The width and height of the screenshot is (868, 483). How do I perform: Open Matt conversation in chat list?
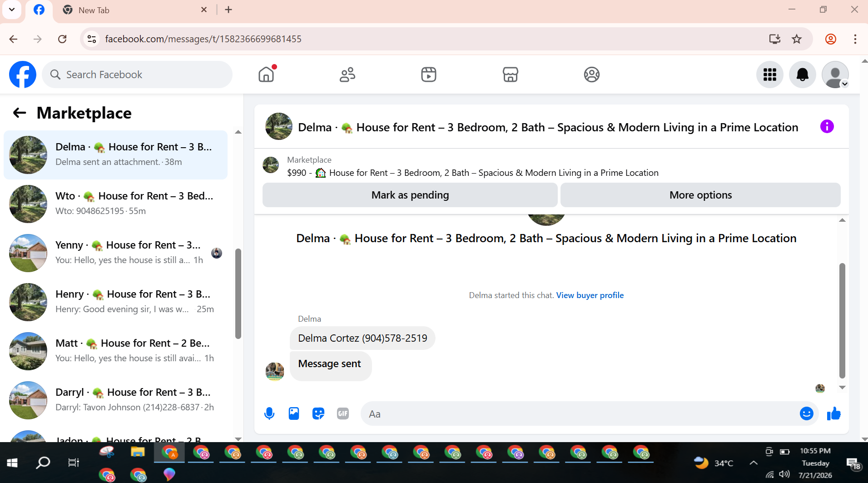point(116,351)
